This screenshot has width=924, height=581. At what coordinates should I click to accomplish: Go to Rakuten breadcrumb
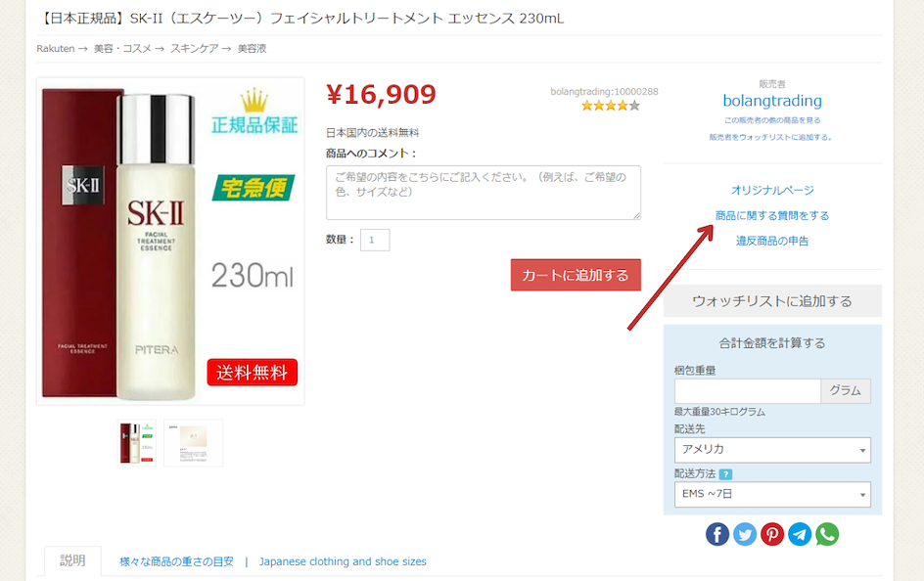56,49
